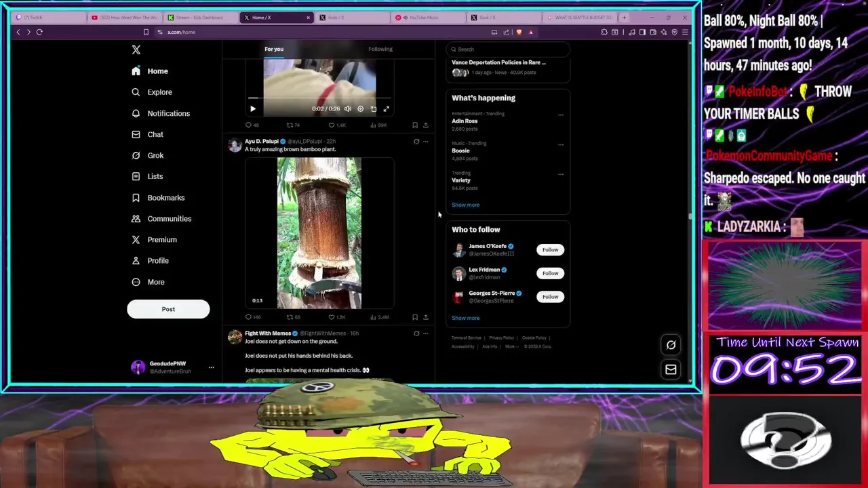This screenshot has height=488, width=868.
Task: Click Grok icon on Fight With Memes post
Action: point(416,333)
